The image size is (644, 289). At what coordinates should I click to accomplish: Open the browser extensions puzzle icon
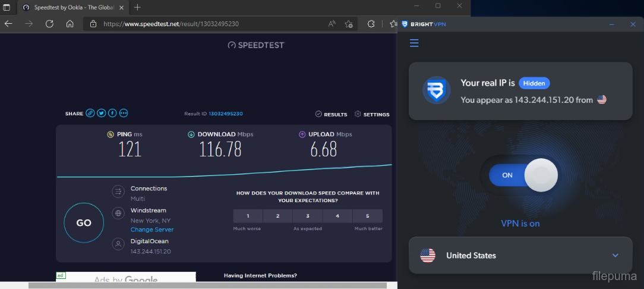(371, 24)
